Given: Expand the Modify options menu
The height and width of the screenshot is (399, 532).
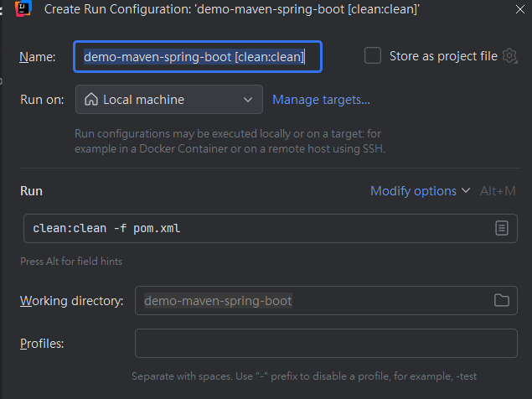Looking at the screenshot, I should point(421,191).
